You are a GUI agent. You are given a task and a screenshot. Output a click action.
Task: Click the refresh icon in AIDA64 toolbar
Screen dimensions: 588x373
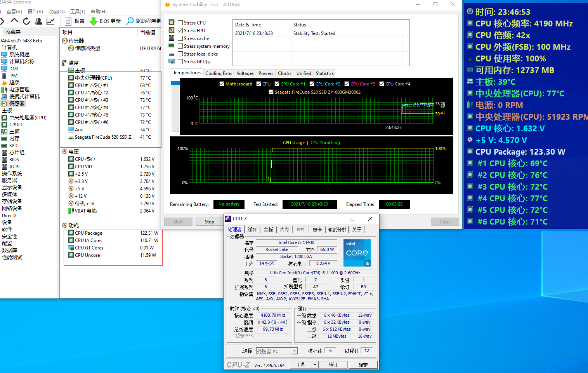(26, 21)
